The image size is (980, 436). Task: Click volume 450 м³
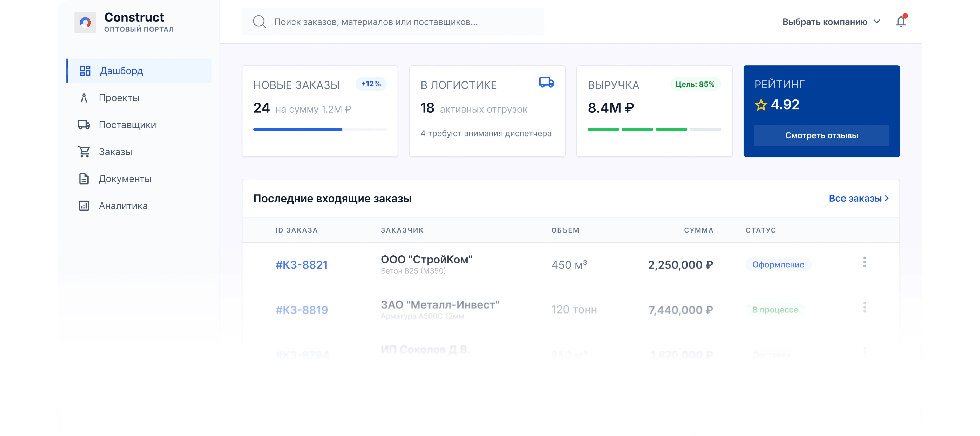[x=569, y=264]
